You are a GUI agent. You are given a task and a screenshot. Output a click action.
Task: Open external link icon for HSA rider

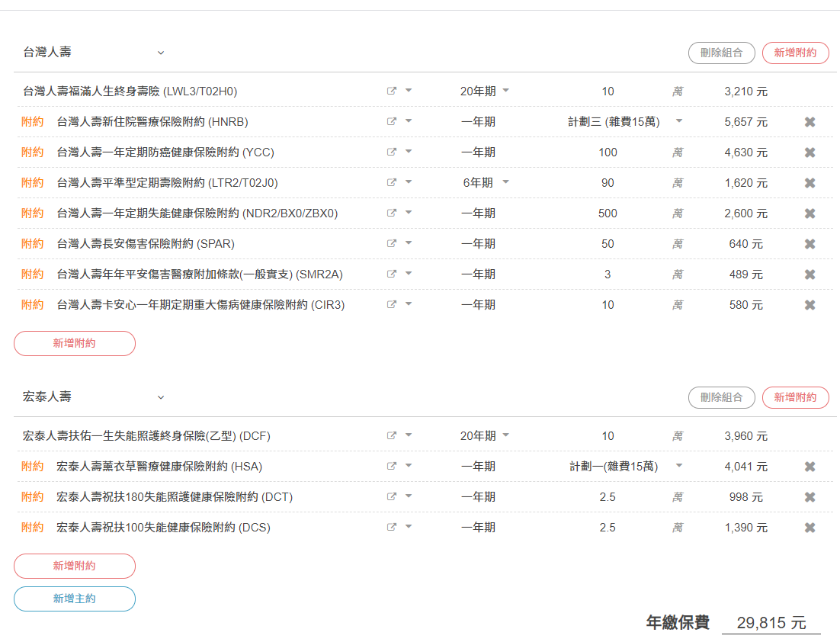coord(392,466)
